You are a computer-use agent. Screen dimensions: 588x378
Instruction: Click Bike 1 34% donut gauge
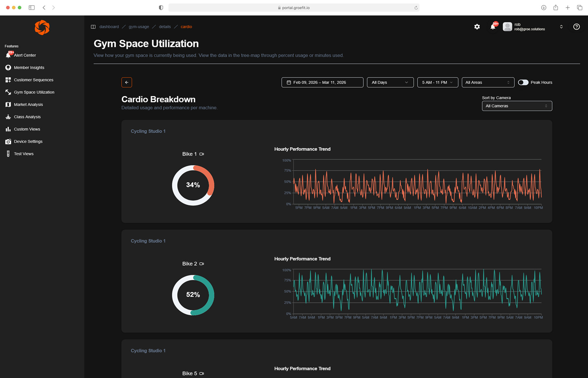pos(193,185)
